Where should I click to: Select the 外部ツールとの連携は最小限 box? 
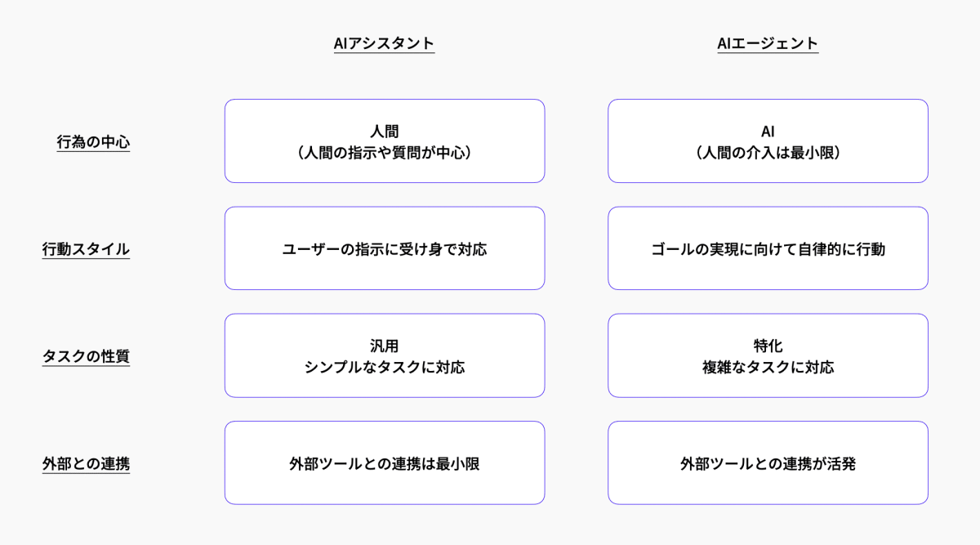click(x=384, y=463)
